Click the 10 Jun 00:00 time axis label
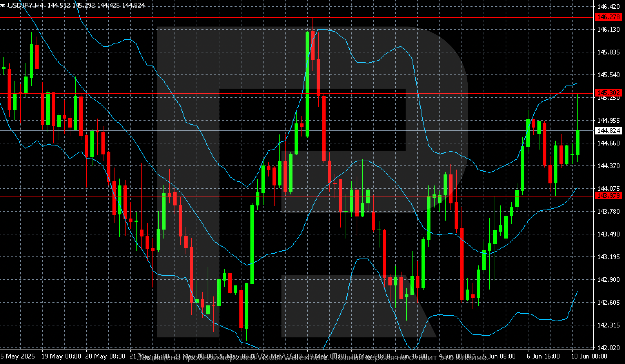 [x=589, y=356]
